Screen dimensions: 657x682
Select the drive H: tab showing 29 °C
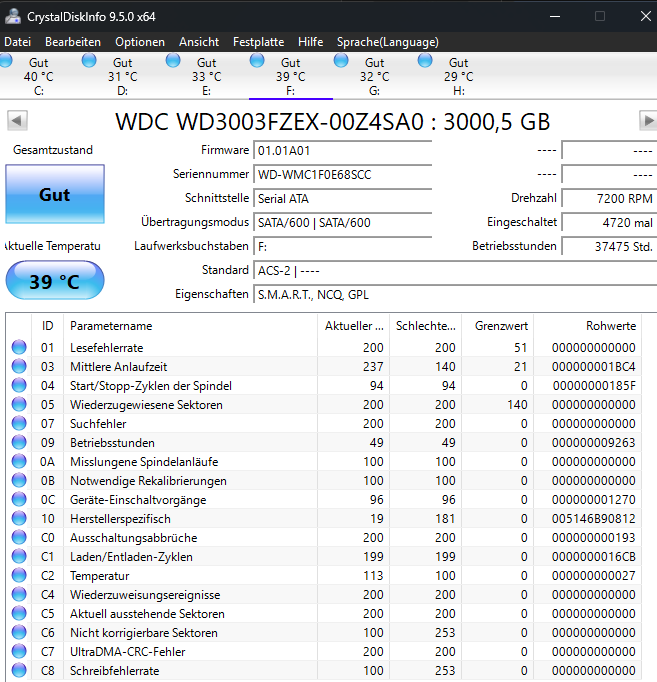(x=458, y=77)
